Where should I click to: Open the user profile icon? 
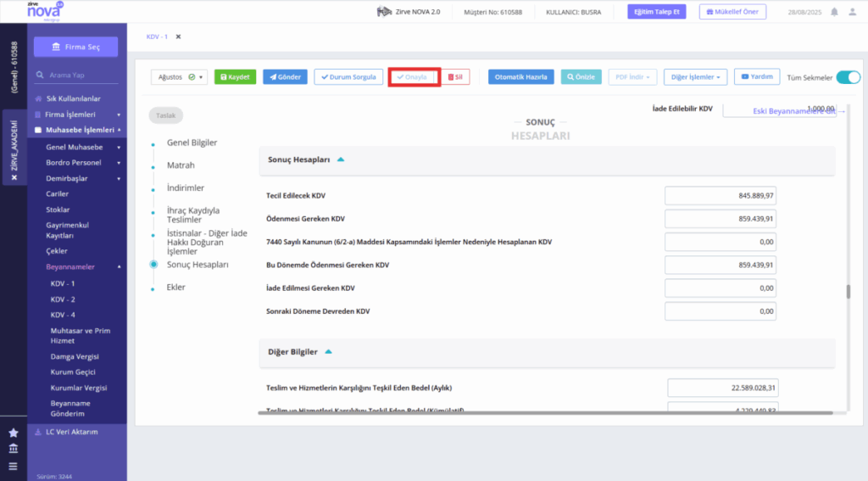pyautogui.click(x=853, y=12)
